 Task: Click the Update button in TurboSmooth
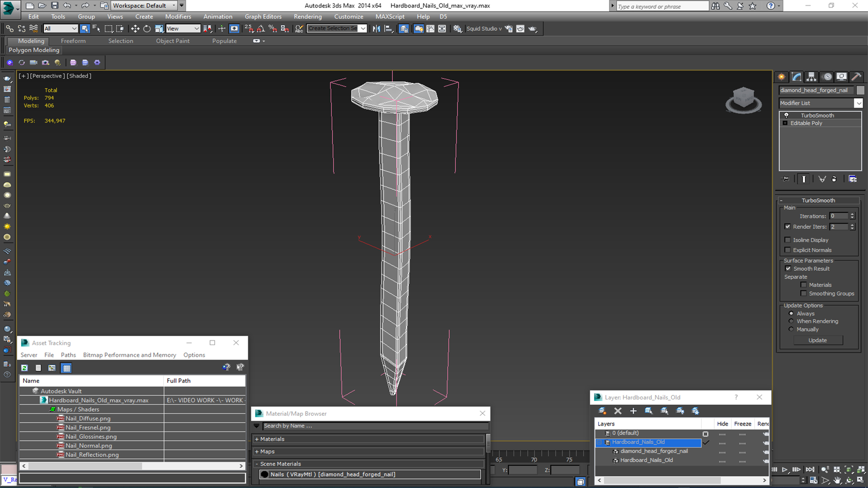(x=818, y=340)
